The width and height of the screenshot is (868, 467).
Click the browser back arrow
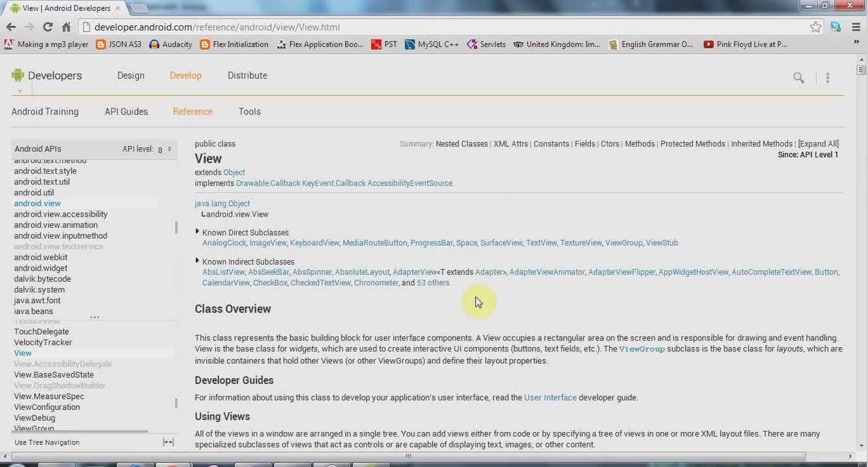[x=10, y=27]
